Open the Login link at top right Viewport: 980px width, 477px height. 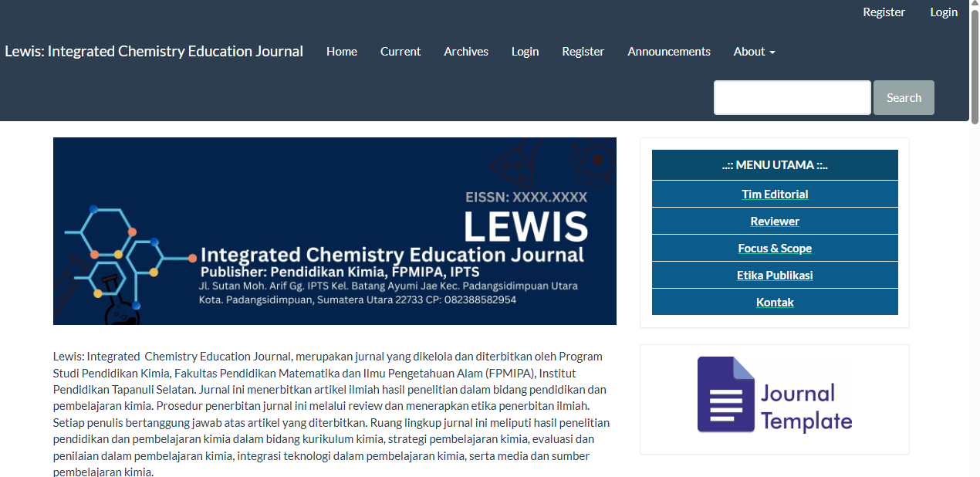coord(943,12)
